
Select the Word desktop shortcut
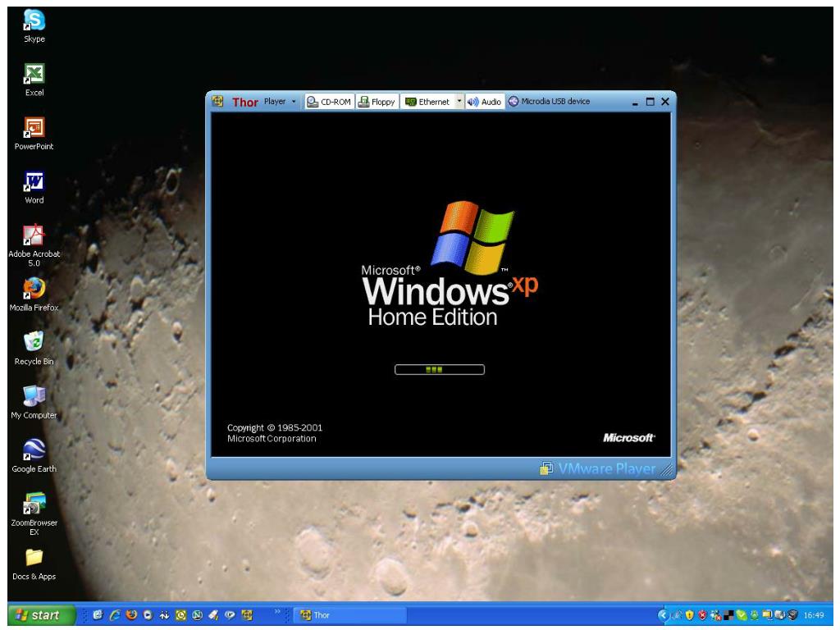coord(34,188)
